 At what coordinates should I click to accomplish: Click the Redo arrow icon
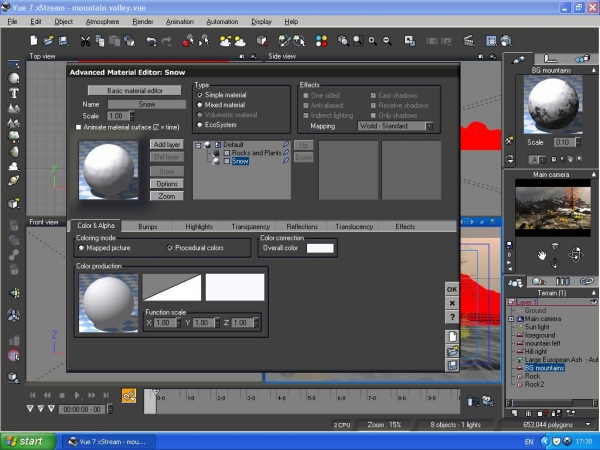[x=166, y=41]
